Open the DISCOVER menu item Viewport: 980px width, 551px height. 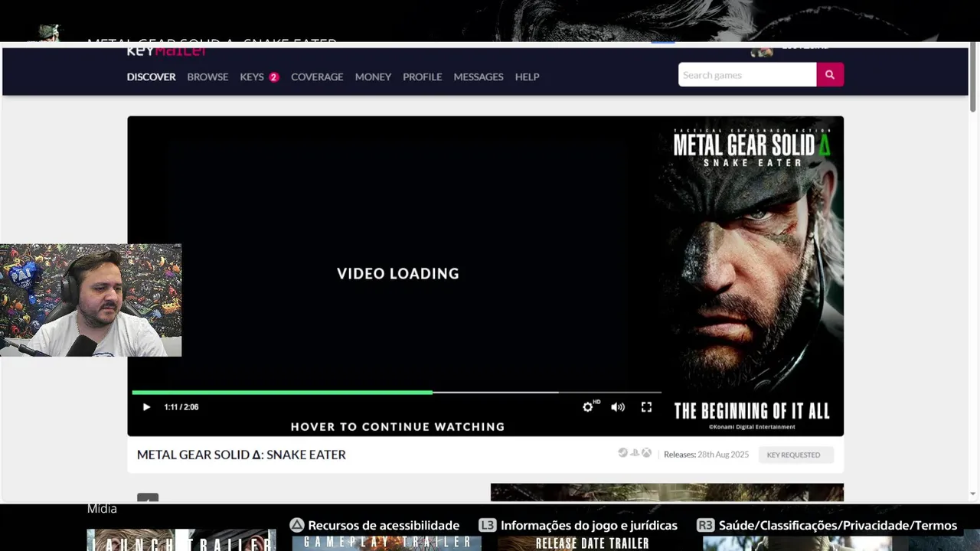[151, 77]
